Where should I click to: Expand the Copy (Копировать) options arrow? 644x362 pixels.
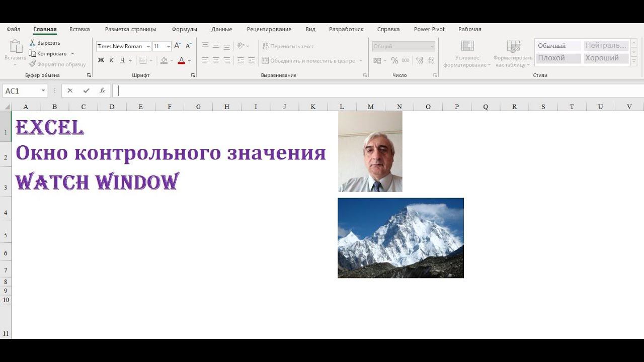click(72, 53)
